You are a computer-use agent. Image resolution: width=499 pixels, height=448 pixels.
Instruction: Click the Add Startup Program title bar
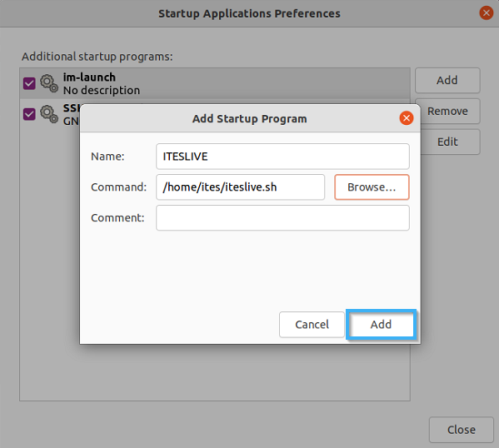(250, 118)
